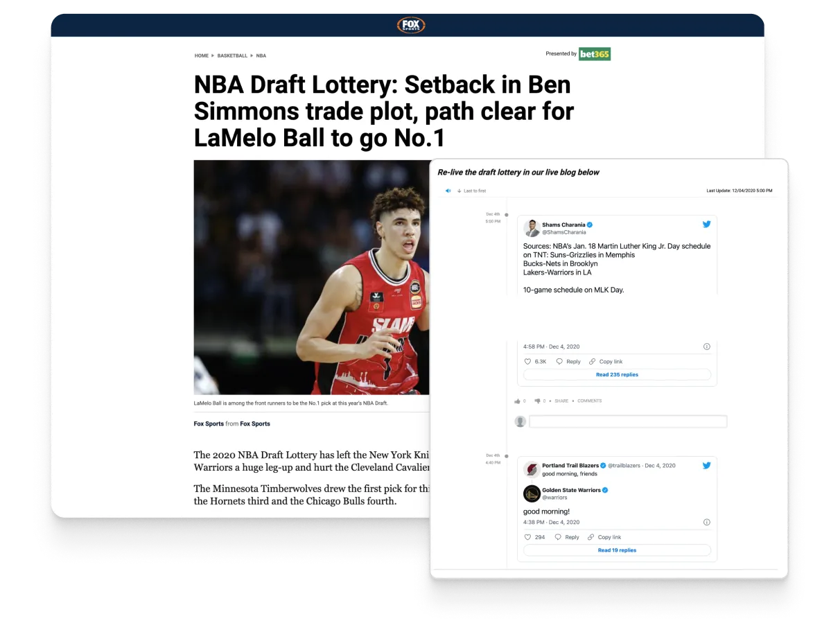Image resolution: width=840 pixels, height=621 pixels.
Task: Click the commenter avatar placeholder icon
Action: tap(520, 421)
